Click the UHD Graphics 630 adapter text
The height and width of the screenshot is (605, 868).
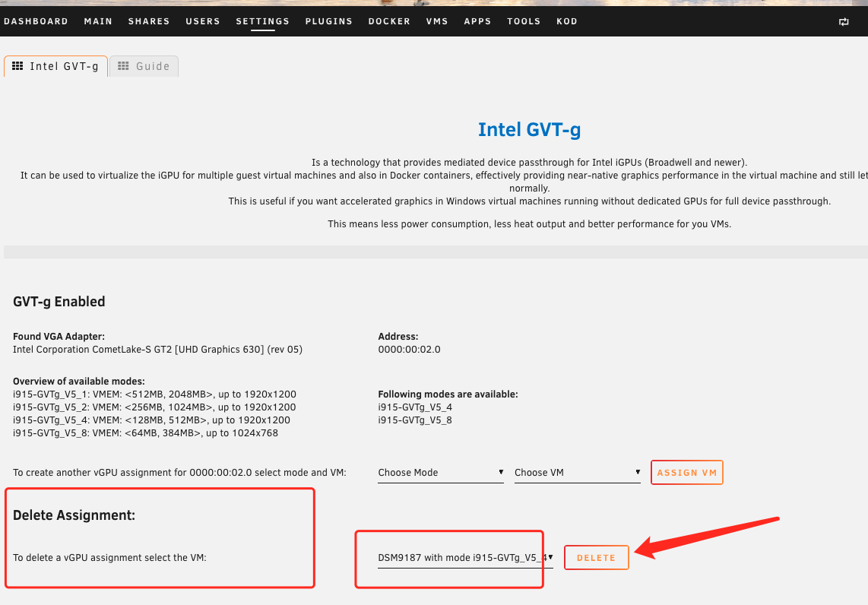tap(157, 350)
